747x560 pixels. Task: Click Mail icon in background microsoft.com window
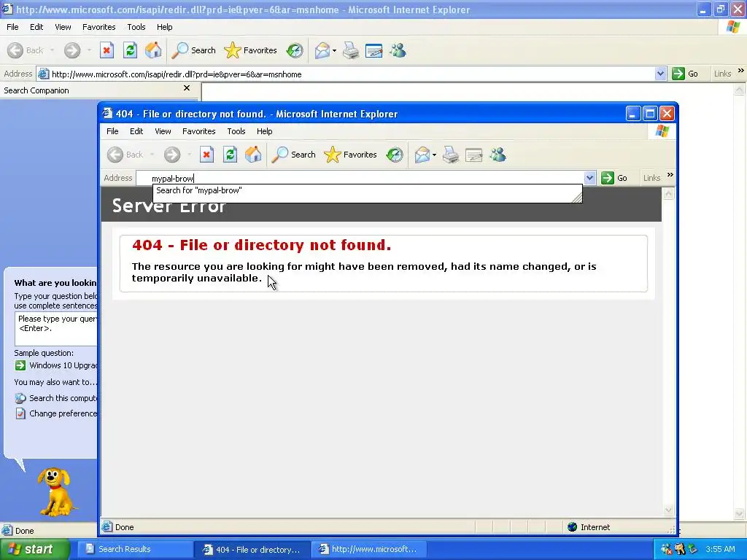point(322,50)
